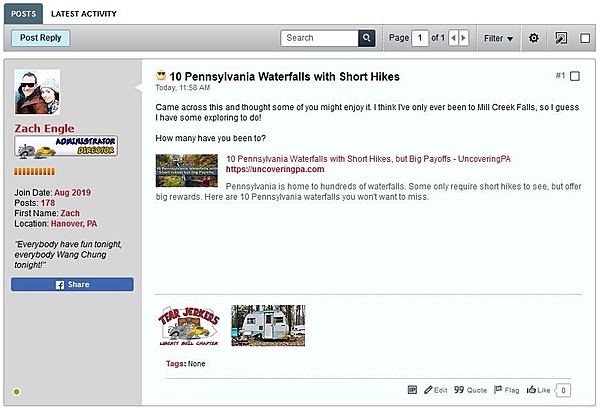Flag the post

click(x=508, y=389)
